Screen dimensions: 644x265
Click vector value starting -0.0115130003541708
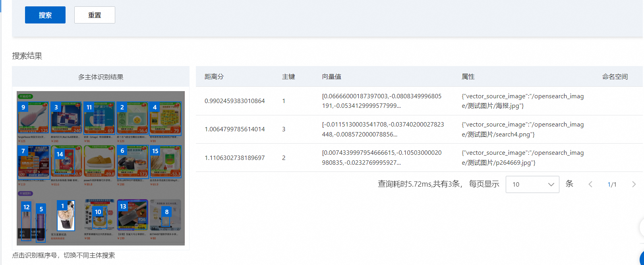(x=383, y=129)
